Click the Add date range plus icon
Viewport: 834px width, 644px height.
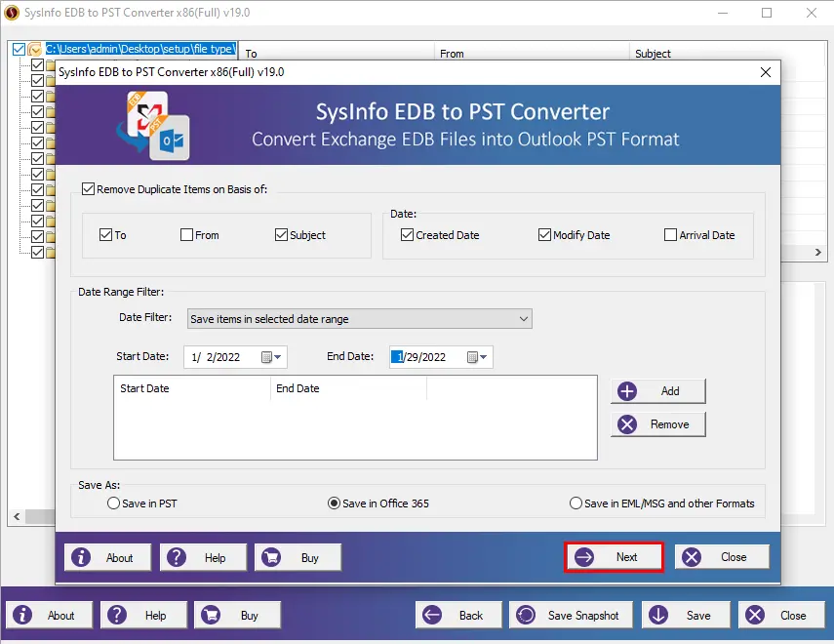[627, 391]
